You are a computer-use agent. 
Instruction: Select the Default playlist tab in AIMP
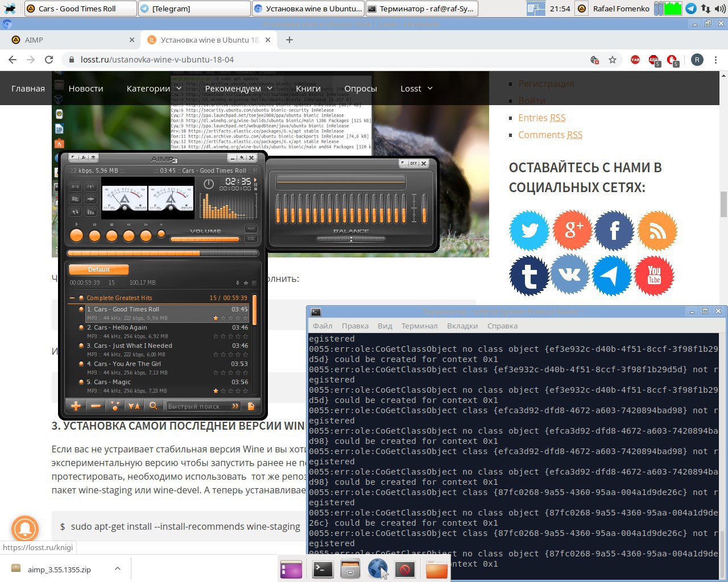99,269
